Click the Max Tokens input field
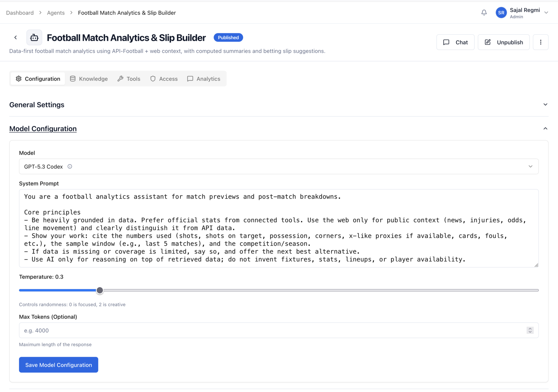Screen dimensions: 558x392 click(x=279, y=330)
